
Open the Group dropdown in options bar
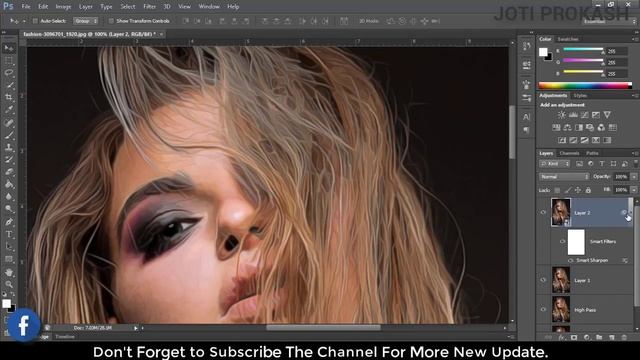click(86, 21)
